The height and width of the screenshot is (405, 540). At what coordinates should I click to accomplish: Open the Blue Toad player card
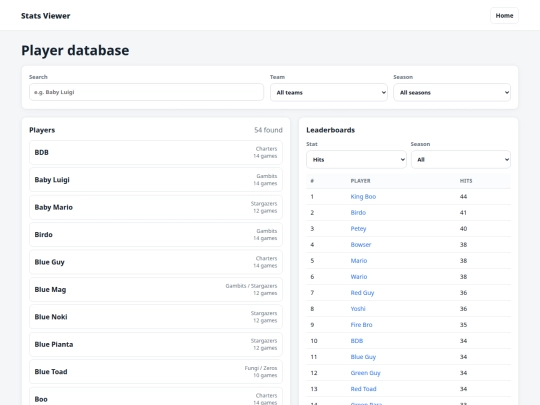156,372
